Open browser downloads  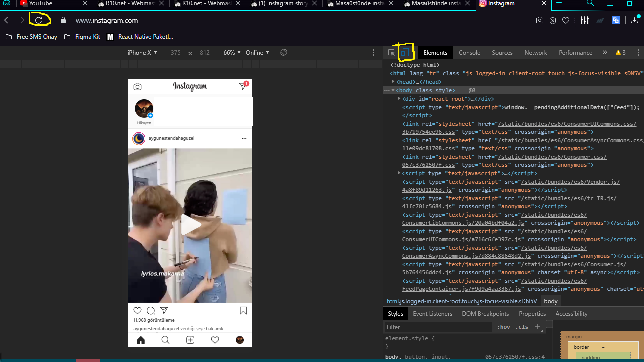635,20
